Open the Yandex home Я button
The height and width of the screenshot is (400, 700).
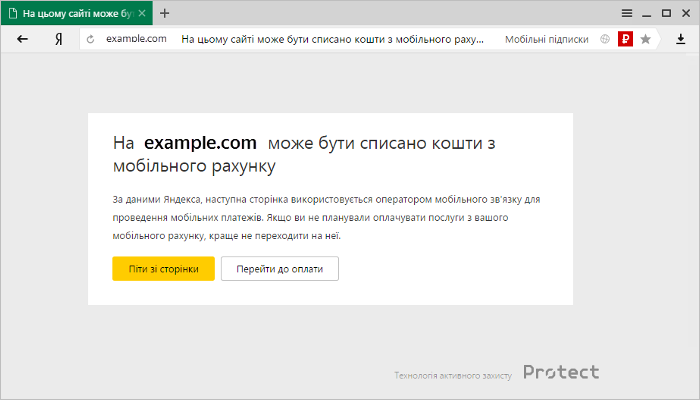tap(58, 39)
